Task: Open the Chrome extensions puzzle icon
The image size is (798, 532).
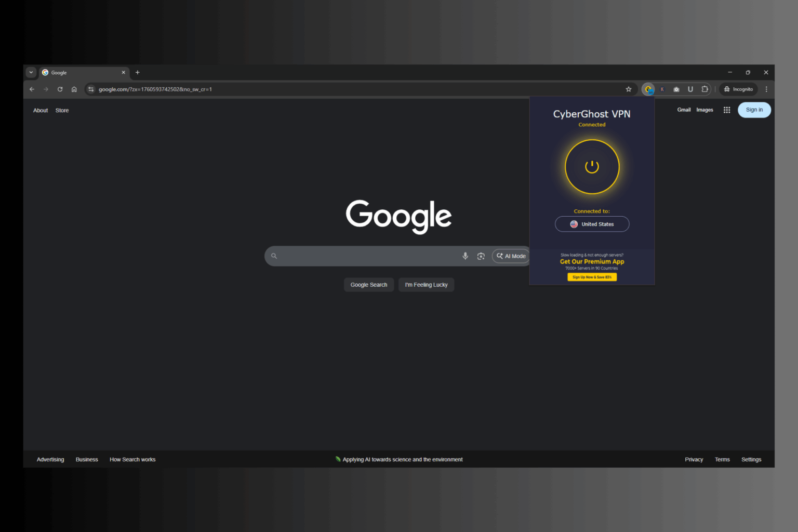Action: tap(704, 89)
